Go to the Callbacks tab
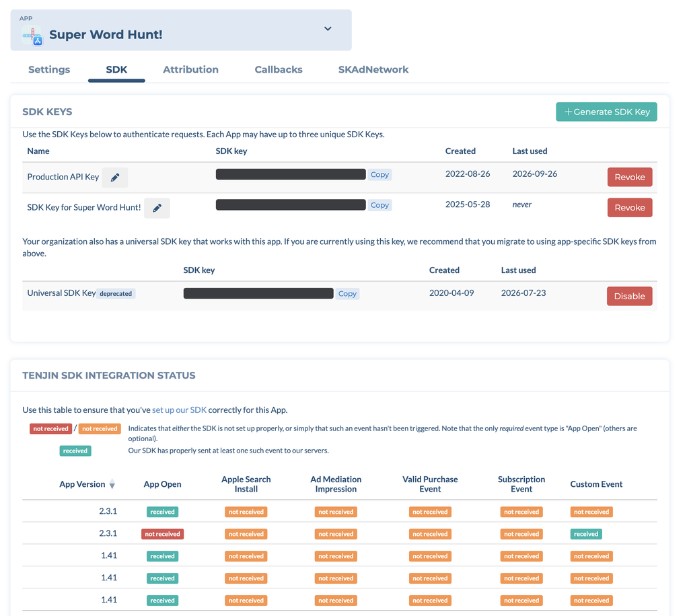 click(279, 69)
